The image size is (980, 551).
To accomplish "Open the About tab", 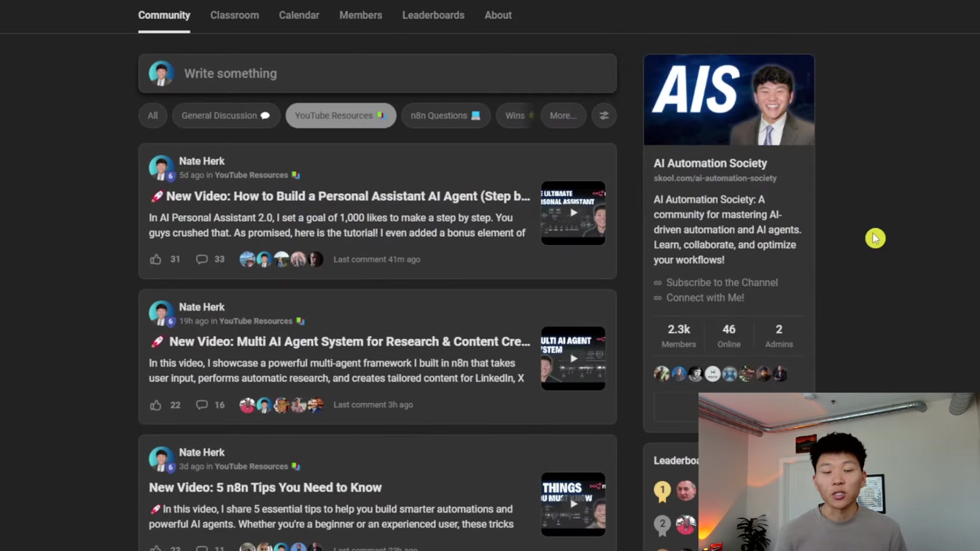I will (498, 15).
